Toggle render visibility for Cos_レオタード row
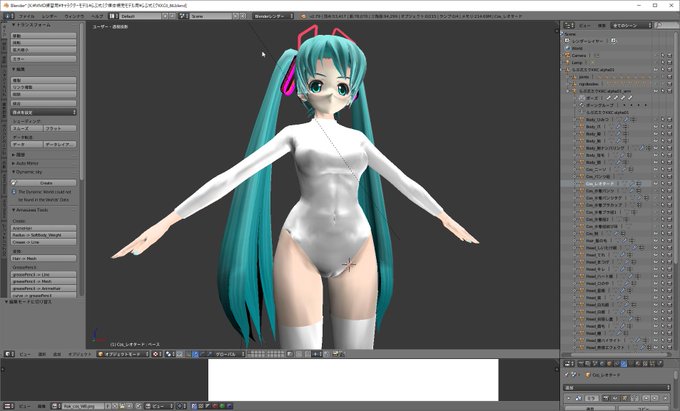680x411 pixels. (x=670, y=183)
